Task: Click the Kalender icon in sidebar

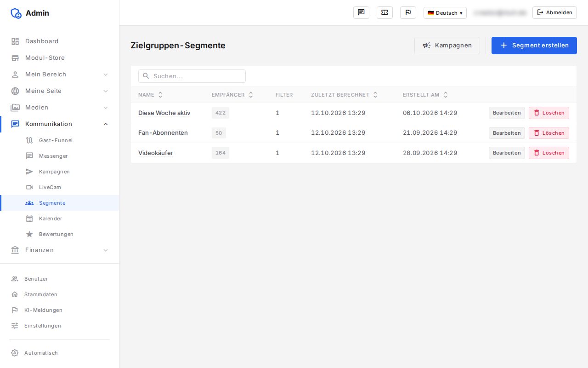Action: click(x=29, y=218)
